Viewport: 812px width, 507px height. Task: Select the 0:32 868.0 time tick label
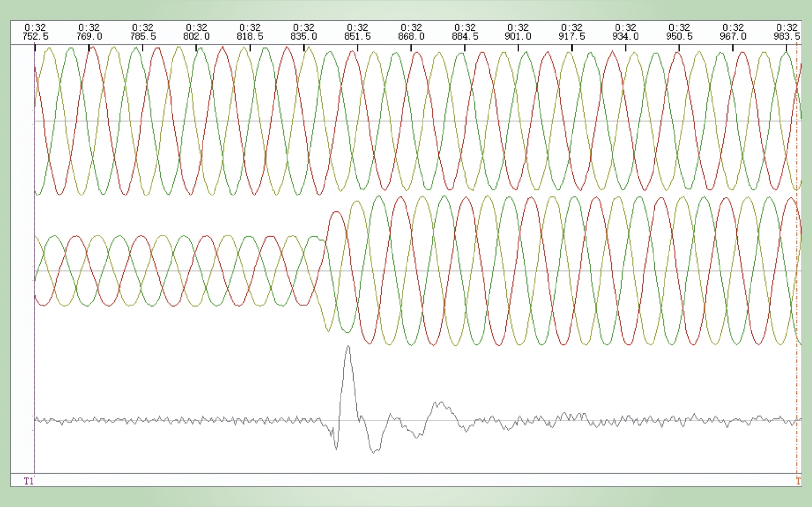click(x=411, y=32)
